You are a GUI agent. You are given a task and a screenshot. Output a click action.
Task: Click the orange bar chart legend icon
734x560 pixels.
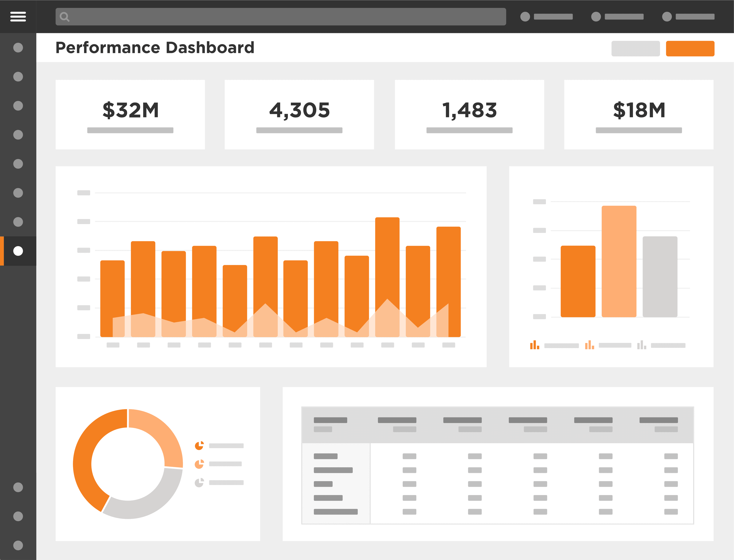[535, 345]
